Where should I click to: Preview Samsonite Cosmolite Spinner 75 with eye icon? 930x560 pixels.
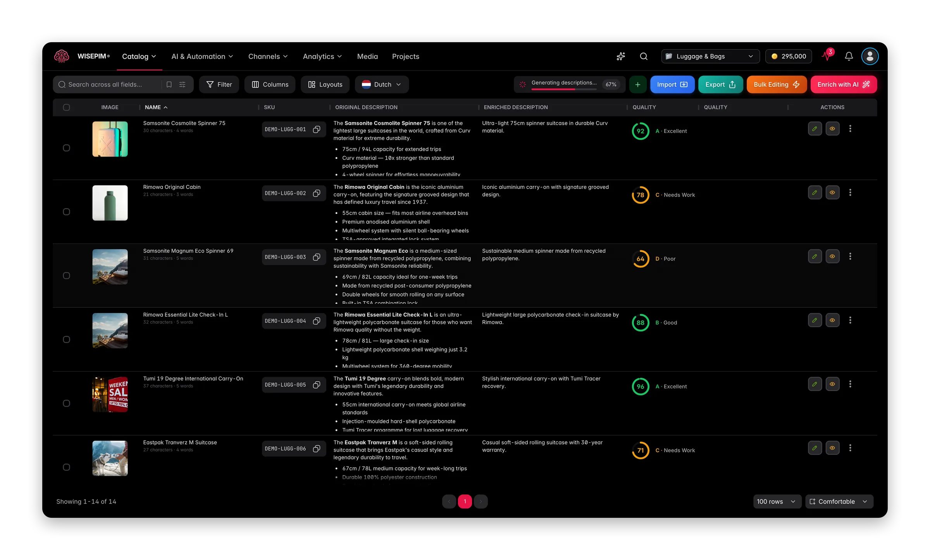832,129
